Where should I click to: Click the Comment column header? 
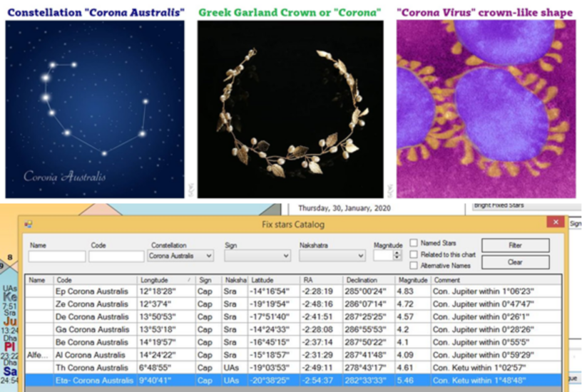click(492, 280)
